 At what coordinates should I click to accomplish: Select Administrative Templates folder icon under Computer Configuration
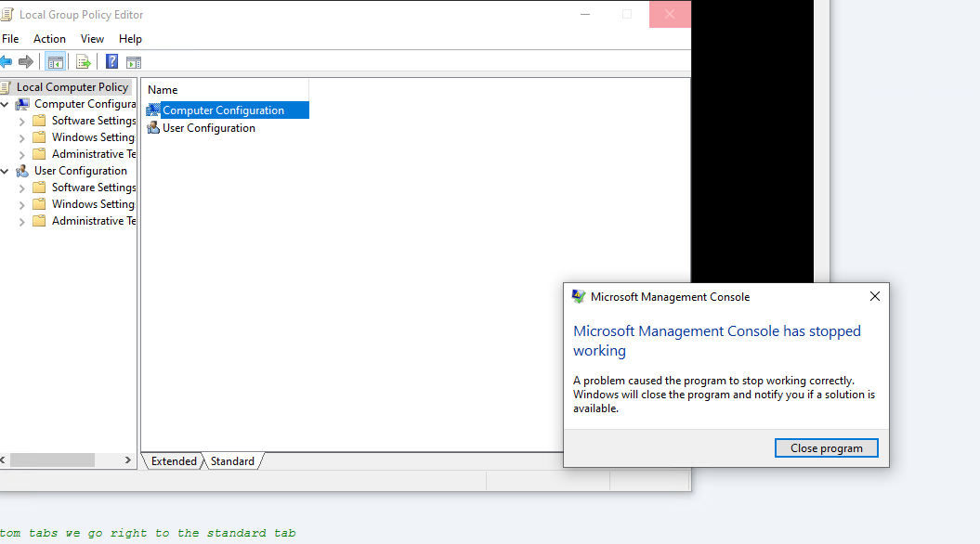point(39,154)
